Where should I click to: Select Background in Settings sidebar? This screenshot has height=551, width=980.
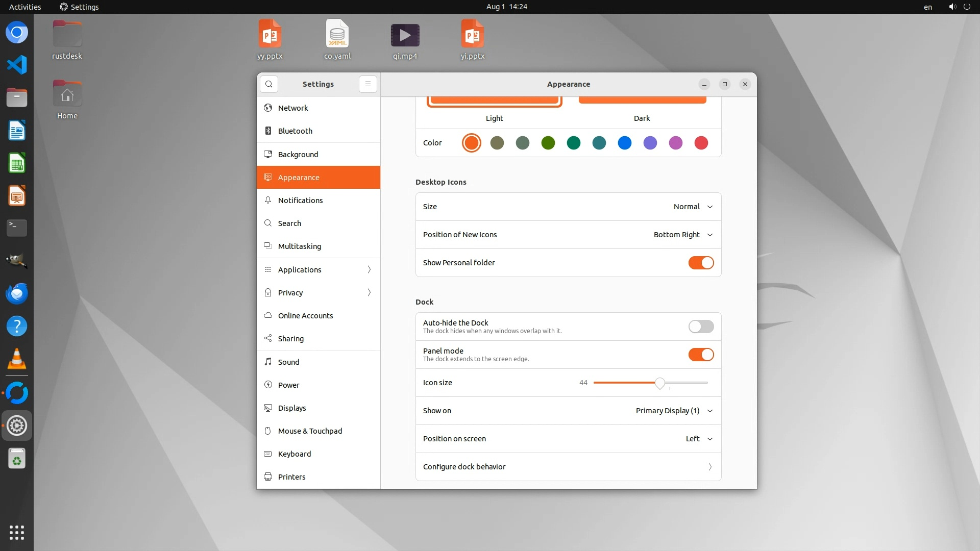(298, 155)
